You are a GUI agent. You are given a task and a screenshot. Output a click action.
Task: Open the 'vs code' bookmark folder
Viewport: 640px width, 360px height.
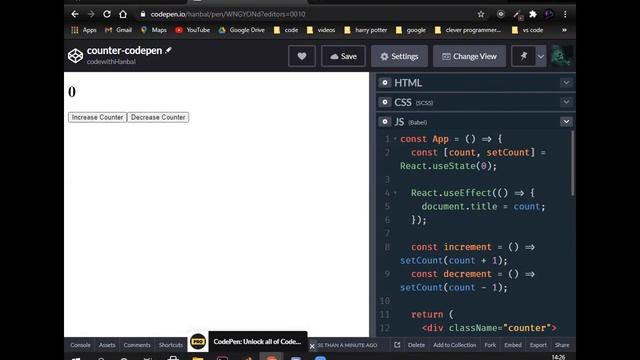(x=527, y=30)
